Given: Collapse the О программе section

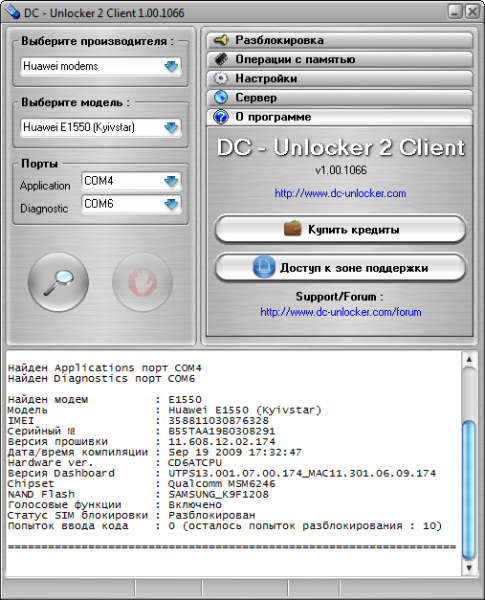Looking at the screenshot, I should (x=340, y=117).
